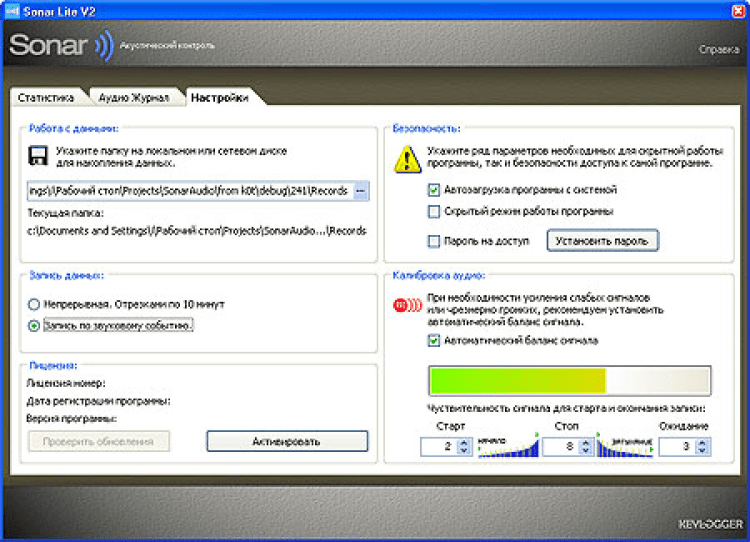Screen dimensions: 750x542
Task: Click the KEYLOGGER label at bottom
Action: tap(710, 524)
